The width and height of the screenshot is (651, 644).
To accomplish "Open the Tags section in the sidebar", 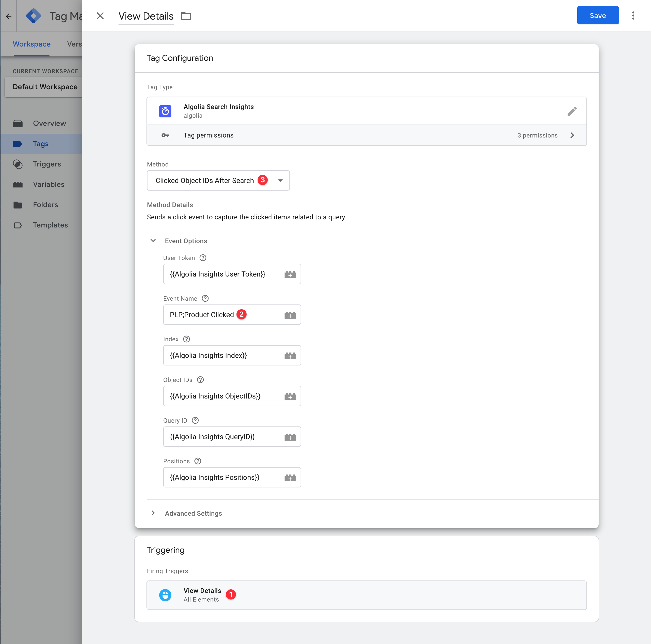I will click(41, 144).
